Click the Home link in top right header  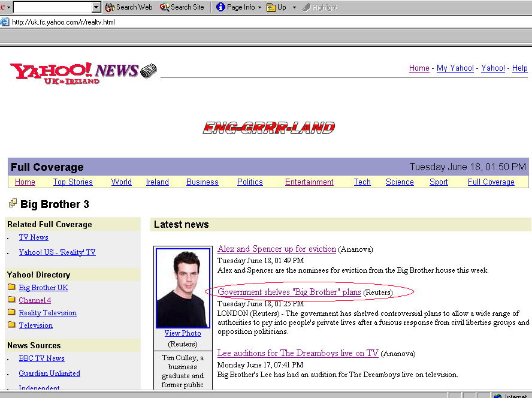419,68
